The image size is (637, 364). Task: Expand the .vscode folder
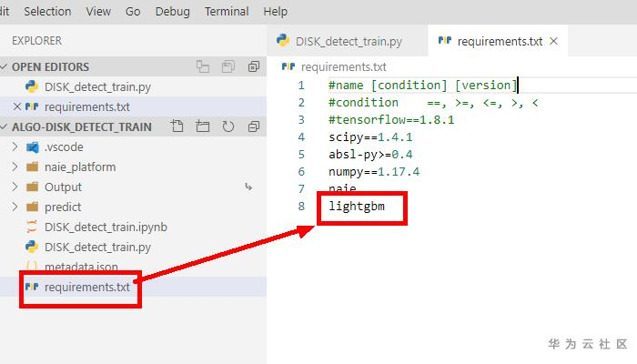(x=15, y=147)
